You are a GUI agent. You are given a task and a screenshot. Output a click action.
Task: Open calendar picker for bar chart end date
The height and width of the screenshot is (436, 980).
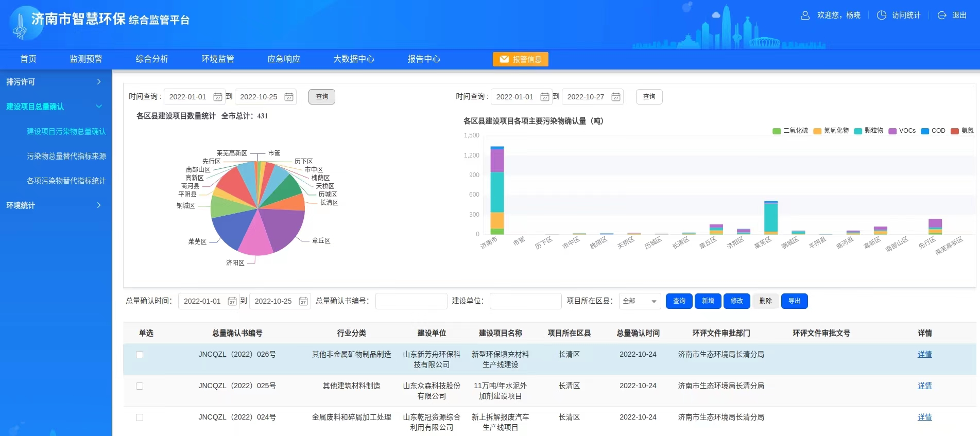[x=615, y=97]
